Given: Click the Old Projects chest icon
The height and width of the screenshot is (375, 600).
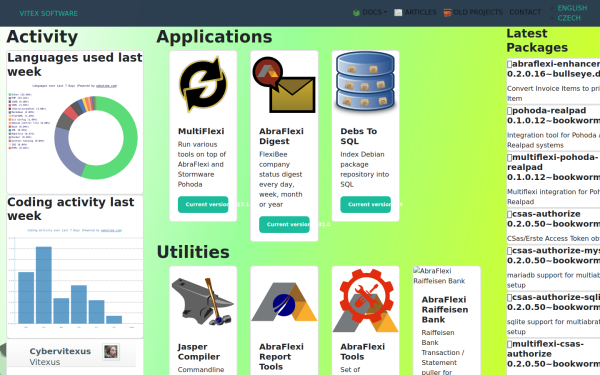Looking at the screenshot, I should [447, 13].
